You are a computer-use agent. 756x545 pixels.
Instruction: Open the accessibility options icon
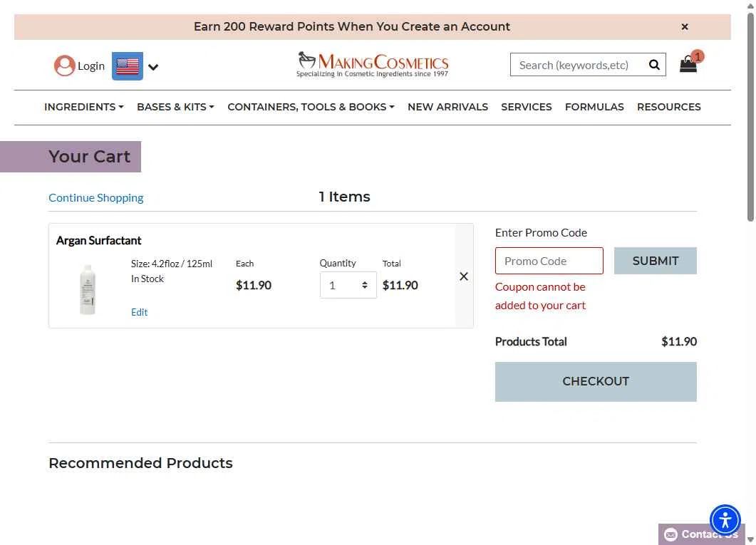pyautogui.click(x=725, y=521)
